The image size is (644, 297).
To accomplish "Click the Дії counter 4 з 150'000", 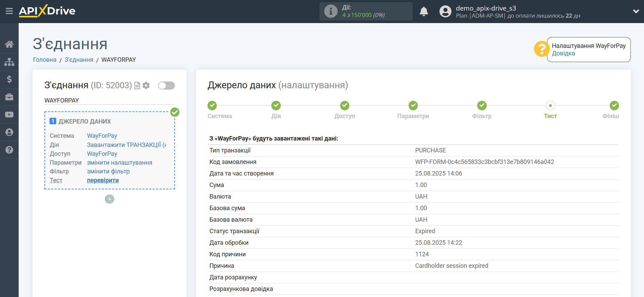I will pos(363,15).
